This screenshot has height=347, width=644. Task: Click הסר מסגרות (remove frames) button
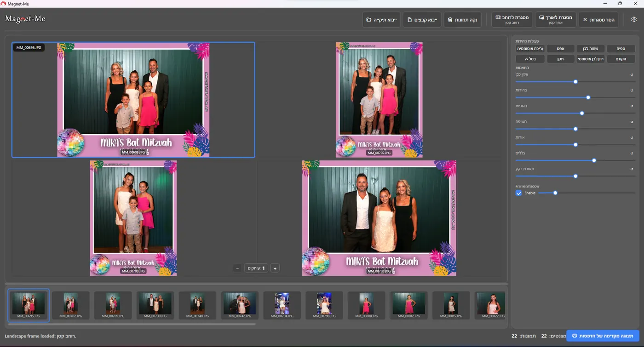click(598, 20)
